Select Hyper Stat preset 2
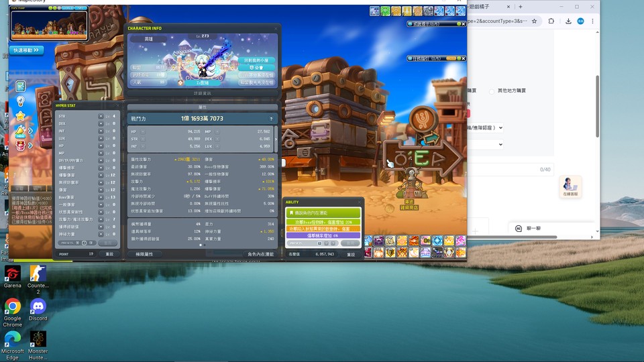Screen dimensions: 644x362 [x=85, y=243]
